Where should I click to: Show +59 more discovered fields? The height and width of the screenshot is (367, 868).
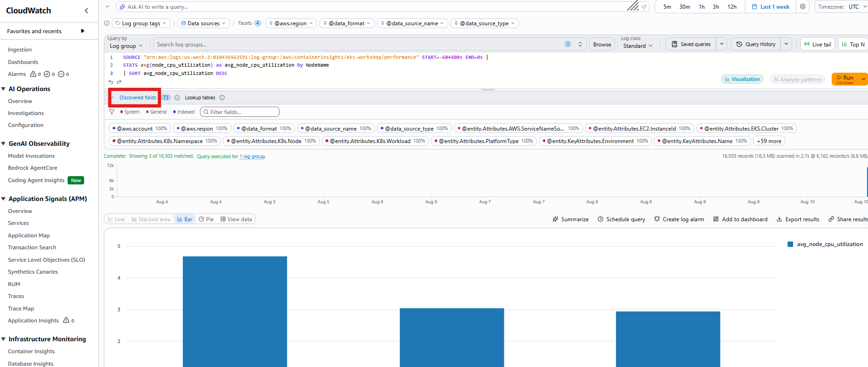click(x=769, y=141)
